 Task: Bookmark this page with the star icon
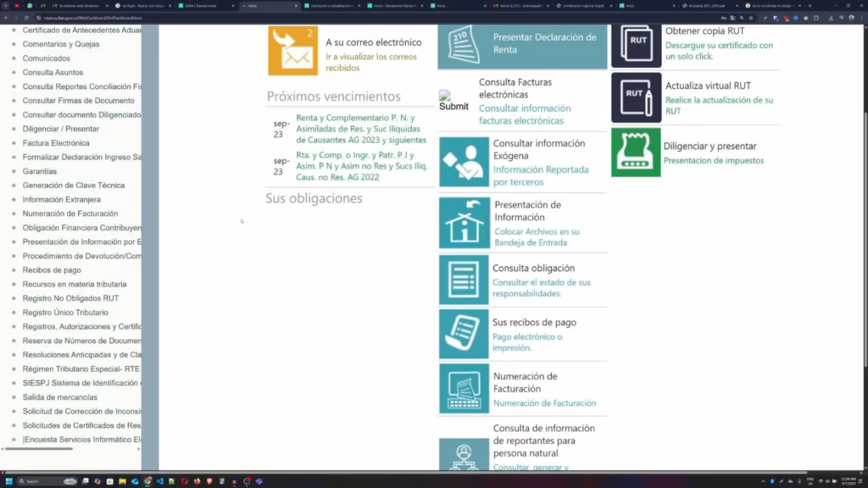click(x=751, y=18)
